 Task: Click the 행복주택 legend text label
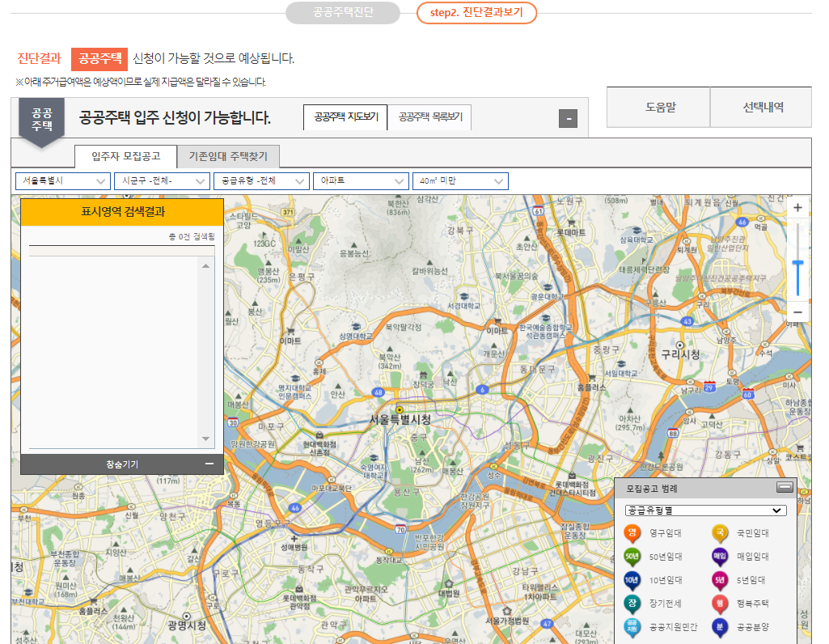(753, 604)
